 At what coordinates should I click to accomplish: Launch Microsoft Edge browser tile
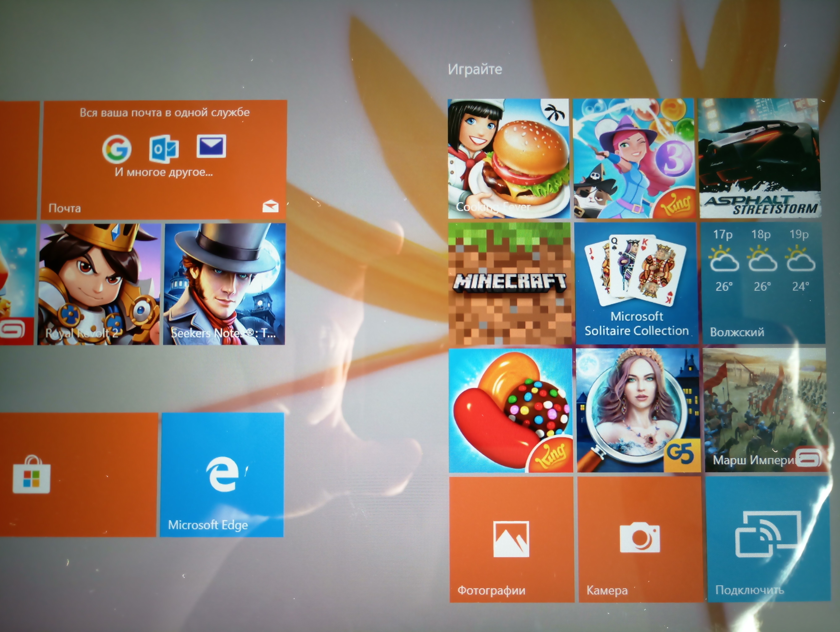[x=222, y=475]
